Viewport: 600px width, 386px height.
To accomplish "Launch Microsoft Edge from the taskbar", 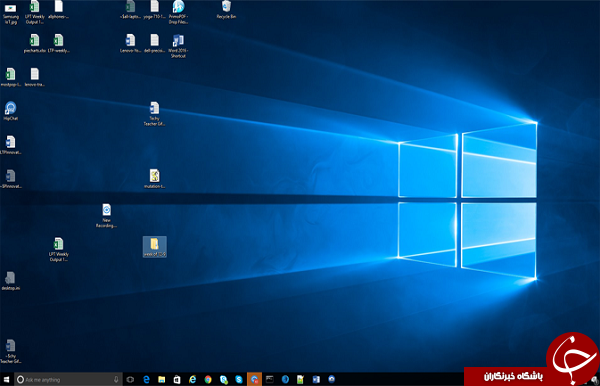I will point(146,379).
